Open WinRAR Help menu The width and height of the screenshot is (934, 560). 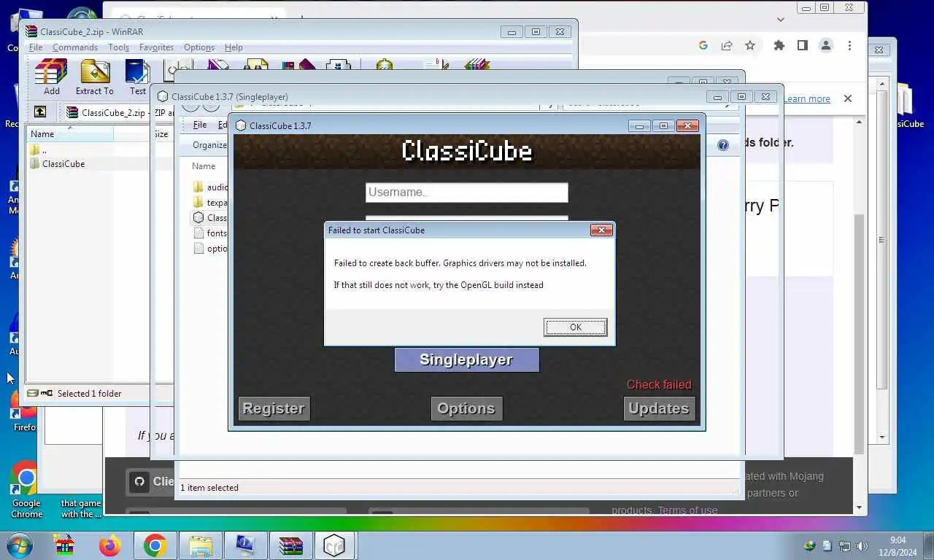click(x=233, y=47)
